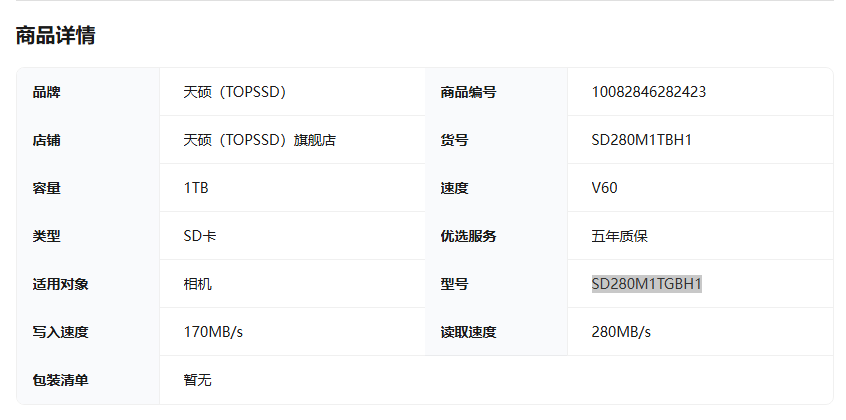
Task: Click the 相机 applicable object value
Action: 197,283
